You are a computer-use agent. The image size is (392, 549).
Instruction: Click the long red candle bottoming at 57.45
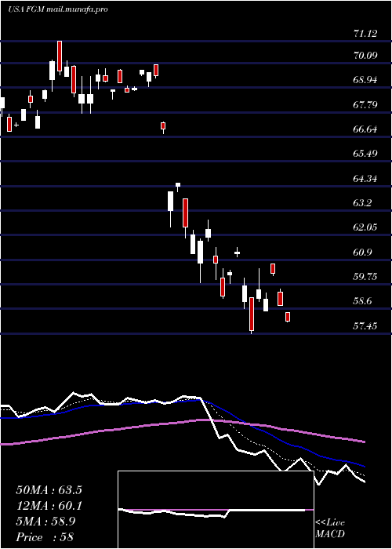pos(252,314)
